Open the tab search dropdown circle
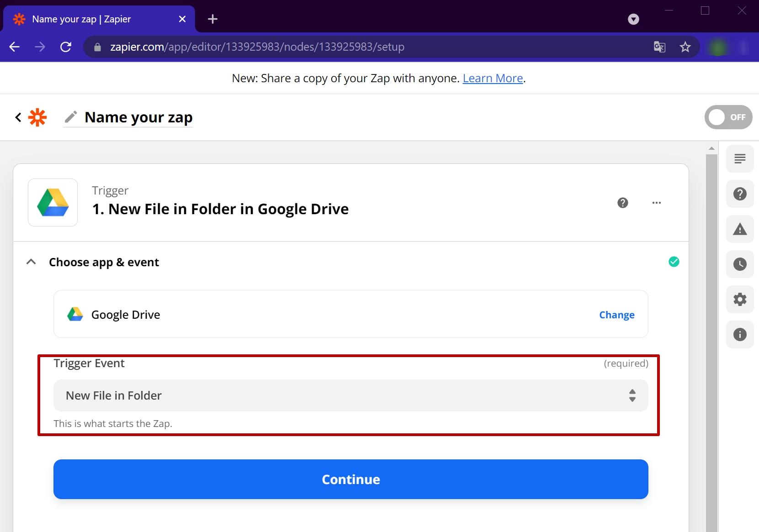Image resolution: width=759 pixels, height=532 pixels. click(x=633, y=19)
